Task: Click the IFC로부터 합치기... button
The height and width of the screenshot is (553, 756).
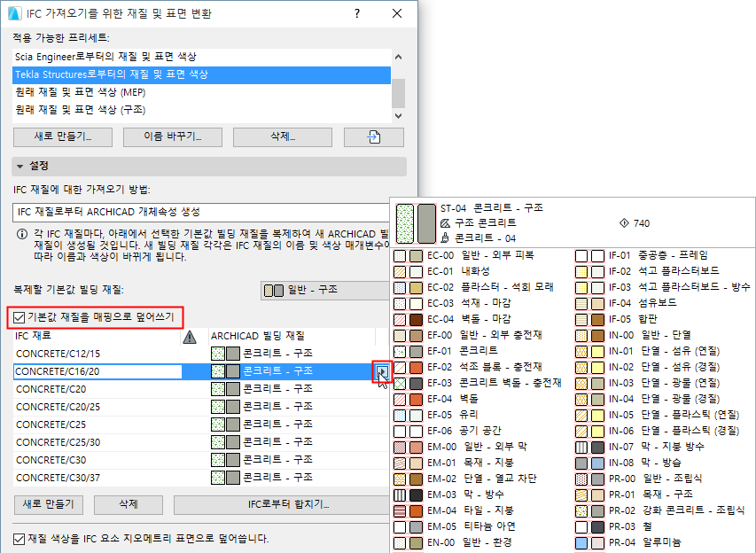Action: tap(282, 505)
